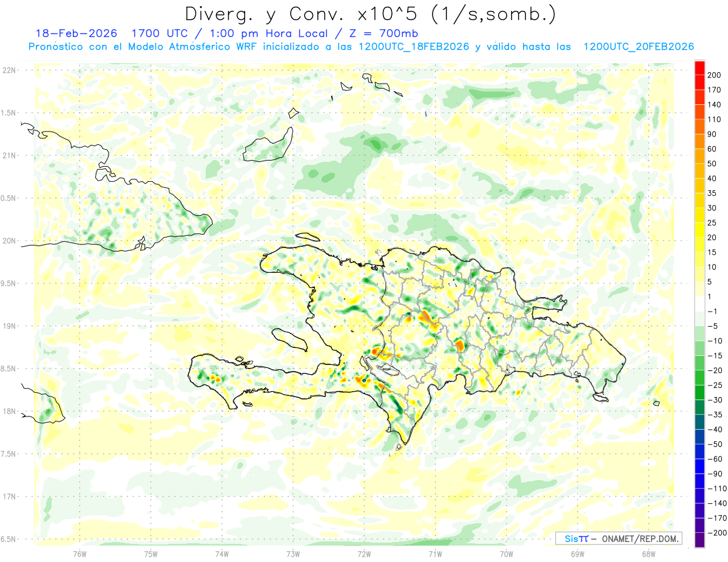
Task: Click the '71W' longitude label
Action: 435,553
